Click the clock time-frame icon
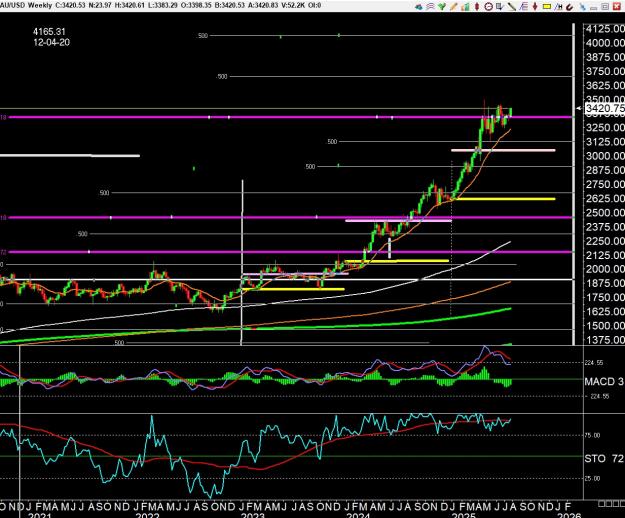 pos(489,6)
